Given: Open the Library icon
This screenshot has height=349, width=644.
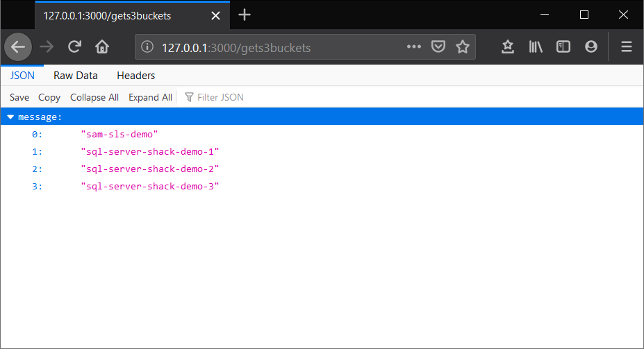Looking at the screenshot, I should [536, 47].
